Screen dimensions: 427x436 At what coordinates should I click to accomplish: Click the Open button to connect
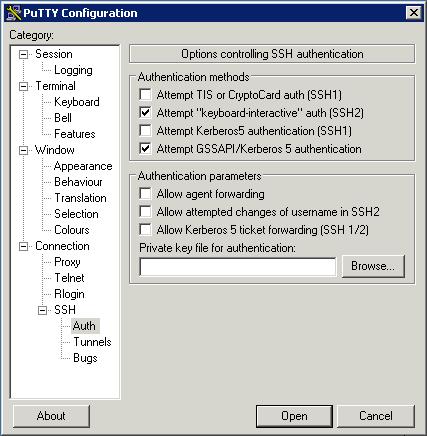pyautogui.click(x=294, y=416)
